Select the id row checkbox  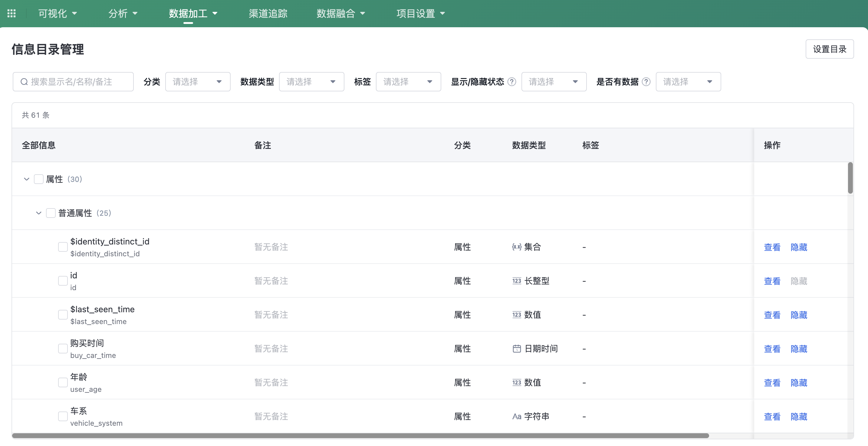click(x=63, y=281)
